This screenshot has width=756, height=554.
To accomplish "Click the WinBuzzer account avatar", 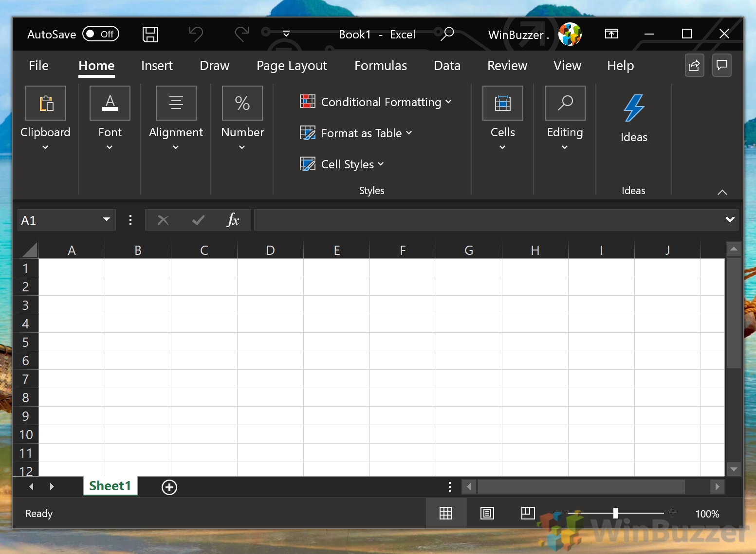I will point(570,34).
